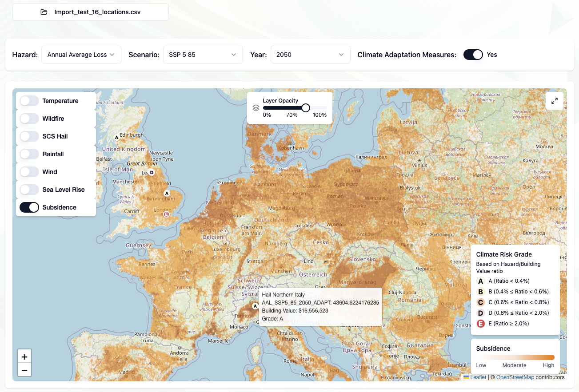Click the 100% label on opacity scale
Screen dimensions: 579x392
pyautogui.click(x=319, y=115)
